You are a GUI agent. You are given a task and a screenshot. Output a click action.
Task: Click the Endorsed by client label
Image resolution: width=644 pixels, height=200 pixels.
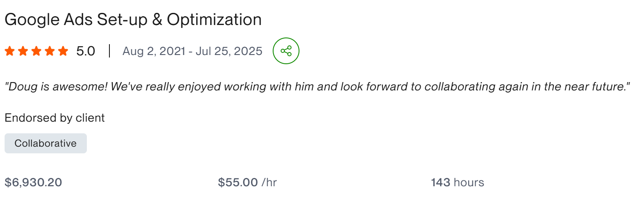click(x=55, y=118)
